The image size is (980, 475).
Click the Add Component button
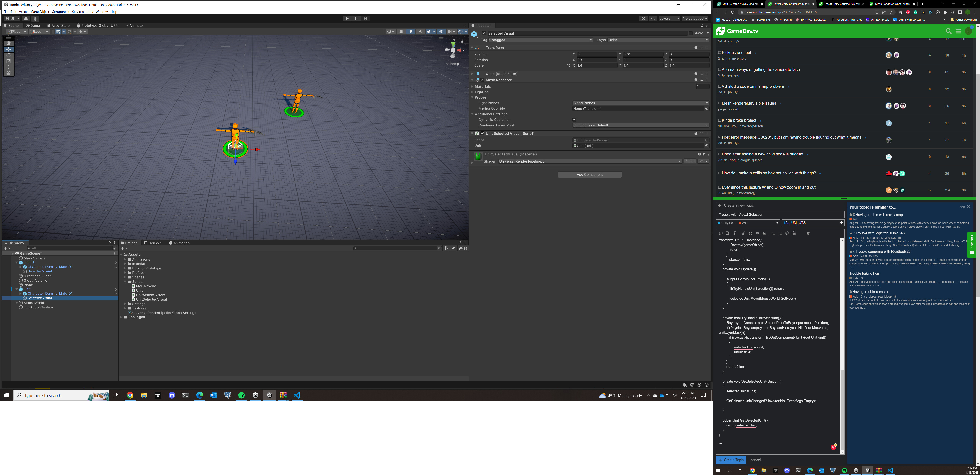pyautogui.click(x=590, y=174)
